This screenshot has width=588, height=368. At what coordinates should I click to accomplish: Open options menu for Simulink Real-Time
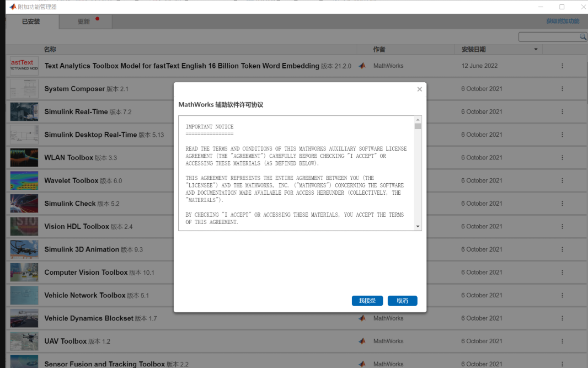pyautogui.click(x=562, y=112)
